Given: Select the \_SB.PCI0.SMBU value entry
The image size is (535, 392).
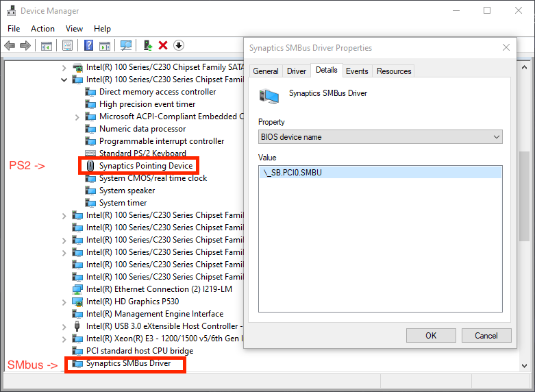Looking at the screenshot, I should [293, 173].
